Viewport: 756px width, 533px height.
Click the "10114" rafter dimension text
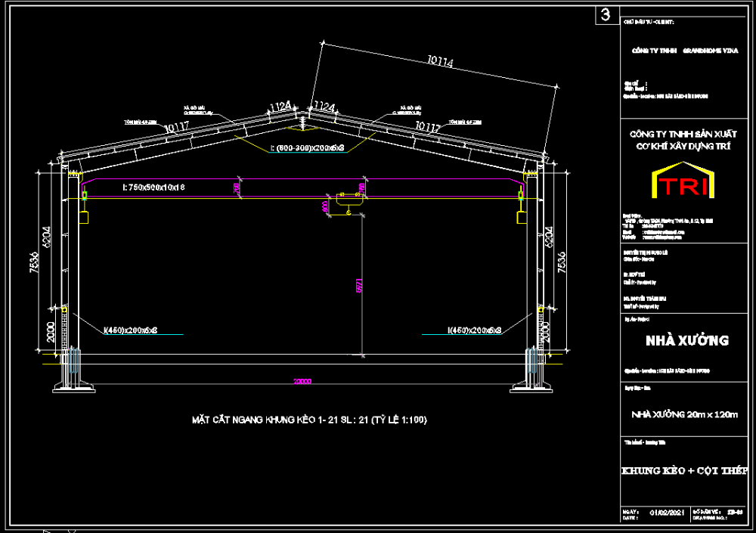pyautogui.click(x=440, y=61)
